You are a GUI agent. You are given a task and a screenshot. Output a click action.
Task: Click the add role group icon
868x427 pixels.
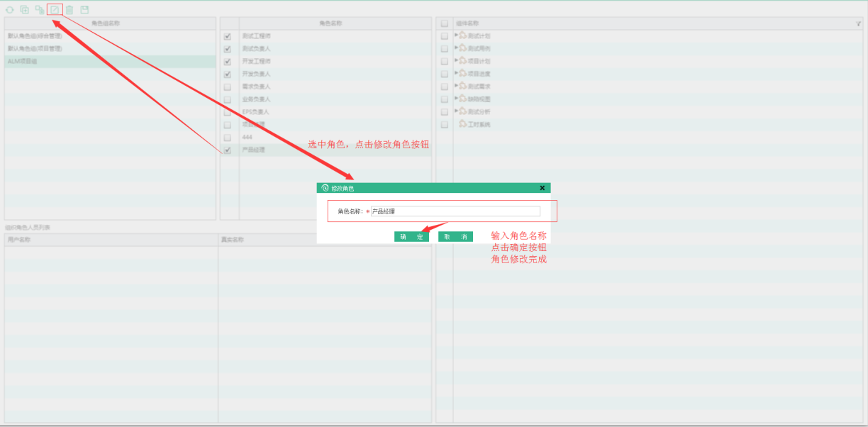click(25, 10)
